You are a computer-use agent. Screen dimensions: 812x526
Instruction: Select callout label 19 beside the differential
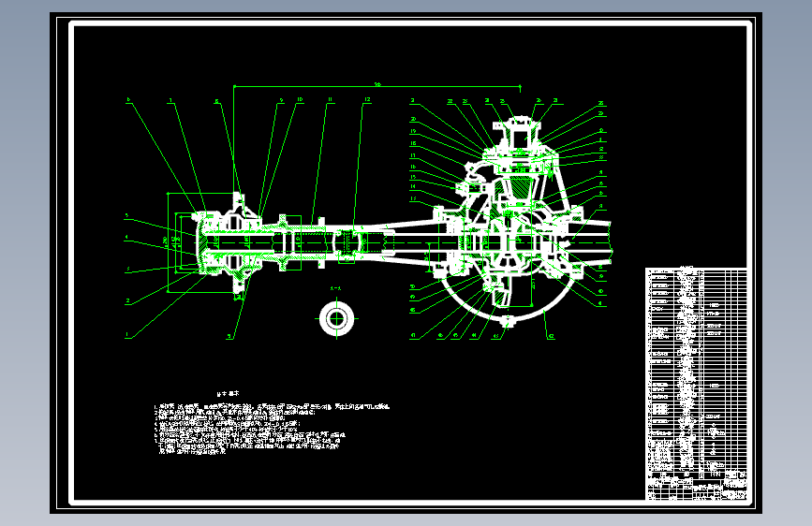point(413,131)
